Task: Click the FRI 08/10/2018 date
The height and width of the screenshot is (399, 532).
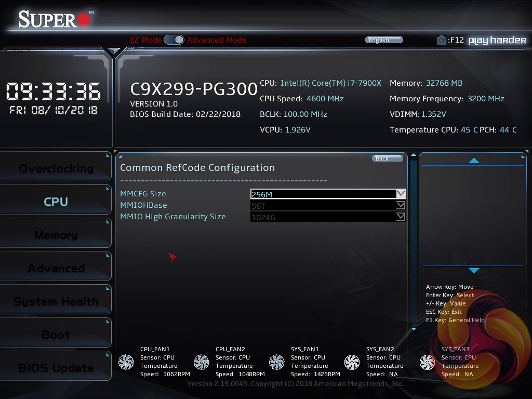Action: point(54,110)
